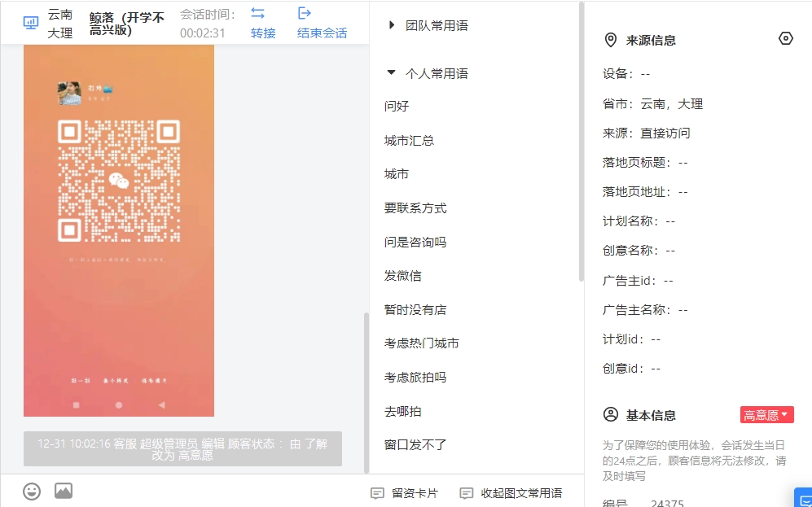The width and height of the screenshot is (812, 507).
Task: Click 结束会话 to end the chat
Action: tap(322, 33)
